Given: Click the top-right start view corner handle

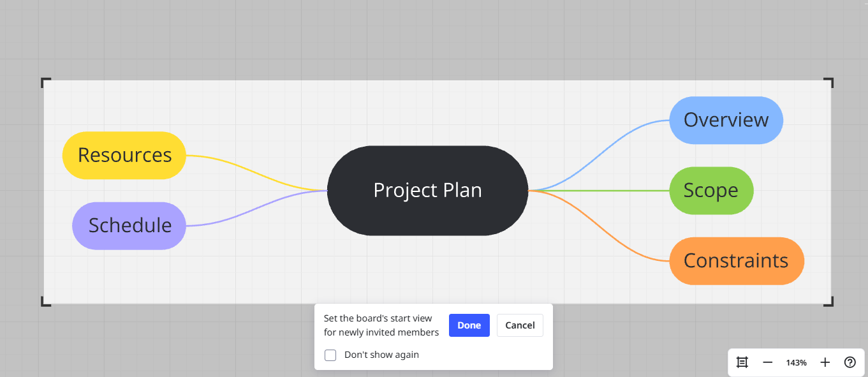Looking at the screenshot, I should coord(828,82).
